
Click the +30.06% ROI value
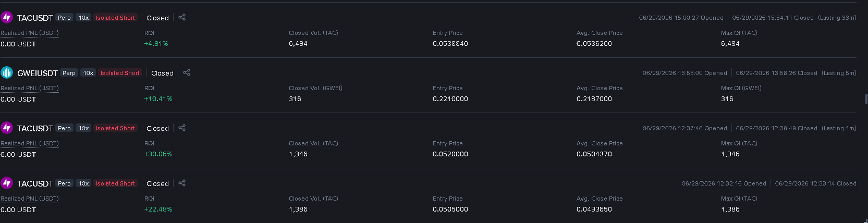click(x=158, y=154)
